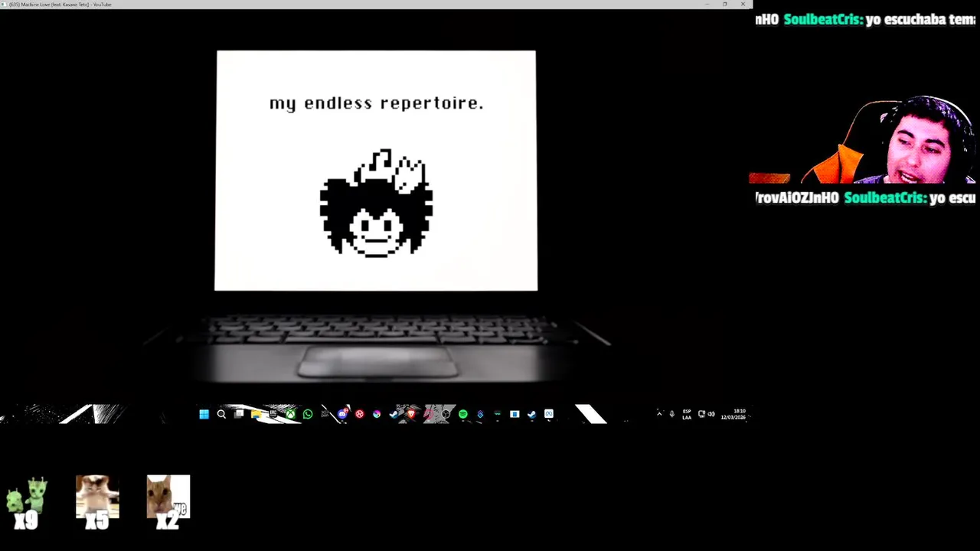Click the red circular taskbar icon

(360, 414)
